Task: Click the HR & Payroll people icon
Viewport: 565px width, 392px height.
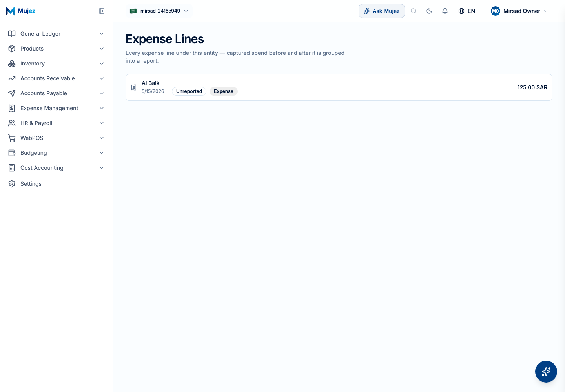Action: pyautogui.click(x=12, y=123)
